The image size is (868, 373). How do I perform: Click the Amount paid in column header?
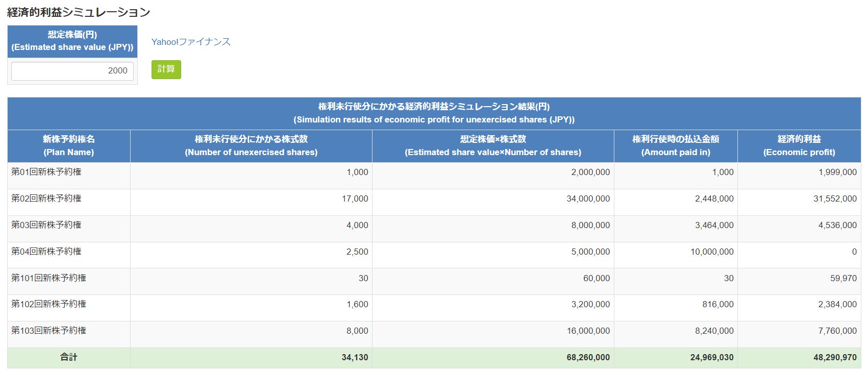point(676,146)
